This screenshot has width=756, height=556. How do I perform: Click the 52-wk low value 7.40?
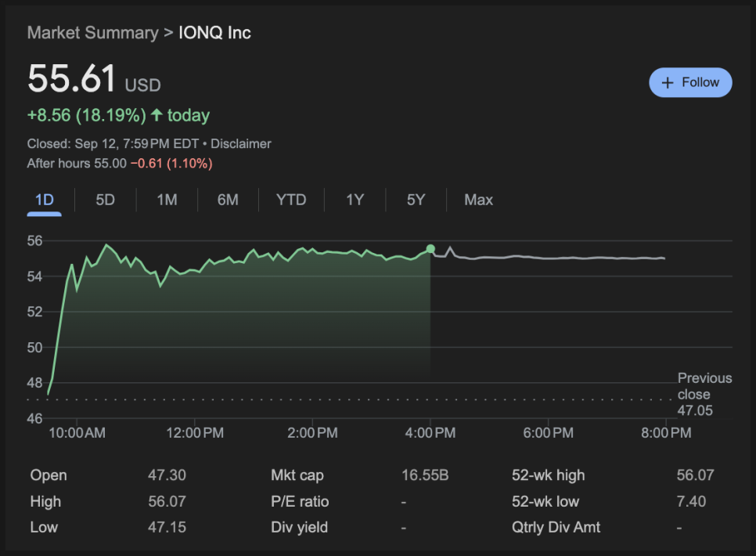coord(691,501)
